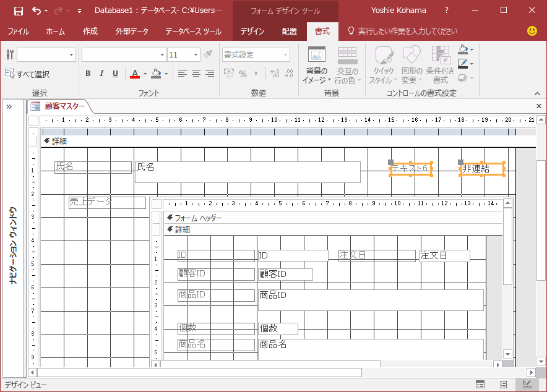Open the 外部データ ribbon tab

pos(132,32)
